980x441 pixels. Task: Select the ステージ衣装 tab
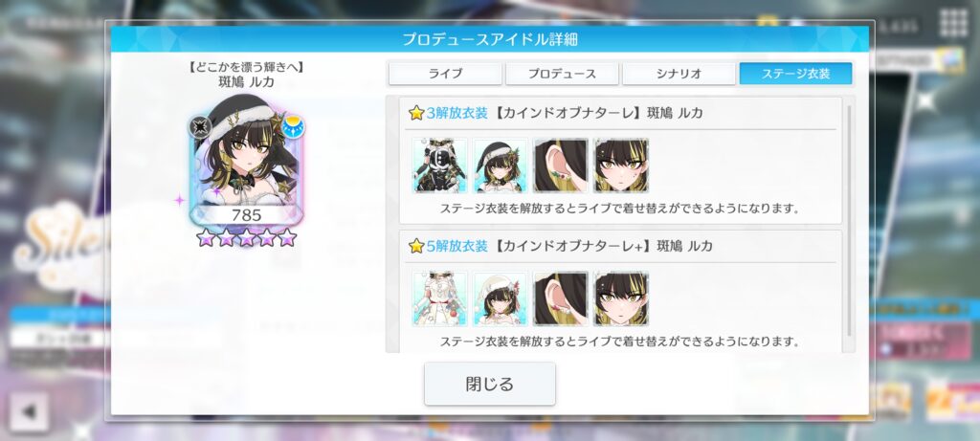[x=795, y=74]
